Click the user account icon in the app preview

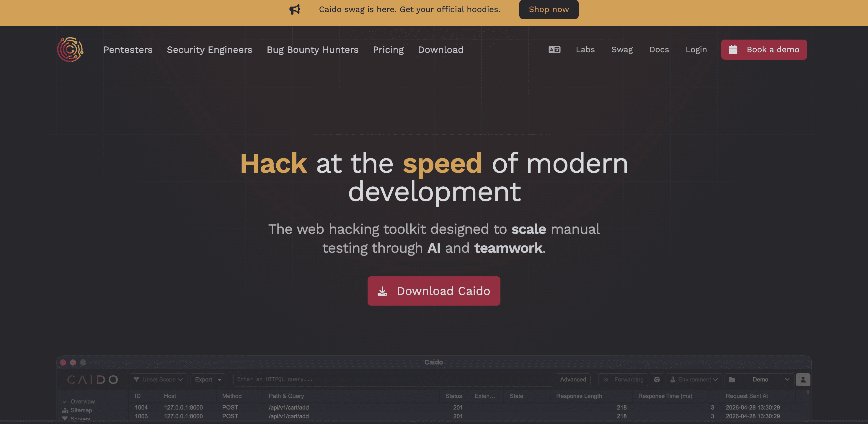803,379
